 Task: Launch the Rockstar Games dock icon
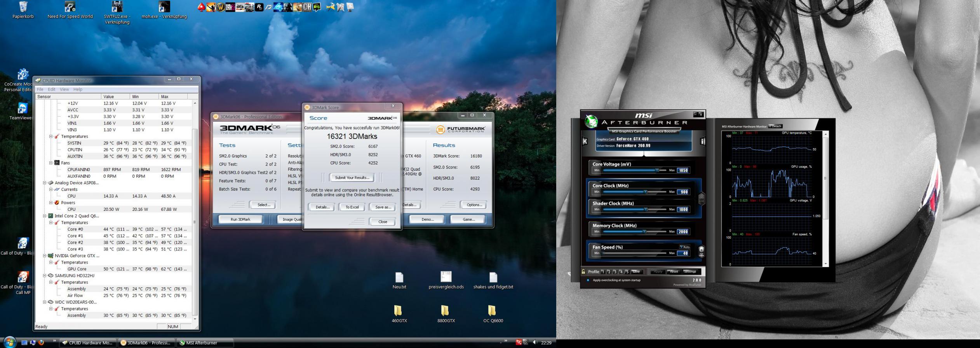click(x=259, y=7)
